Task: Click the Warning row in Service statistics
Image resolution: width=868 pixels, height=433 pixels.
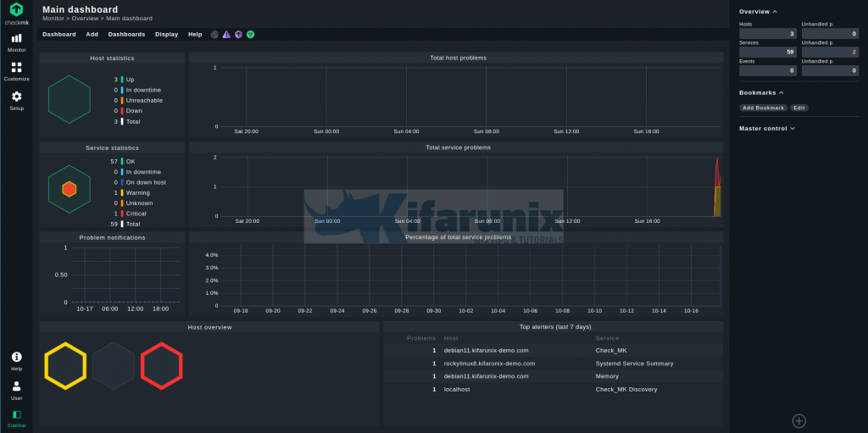Action: [x=138, y=192]
